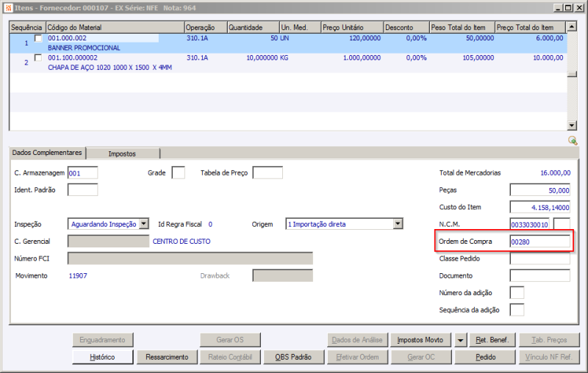Click the Movimento value 11907
The image size is (588, 373).
pos(78,276)
